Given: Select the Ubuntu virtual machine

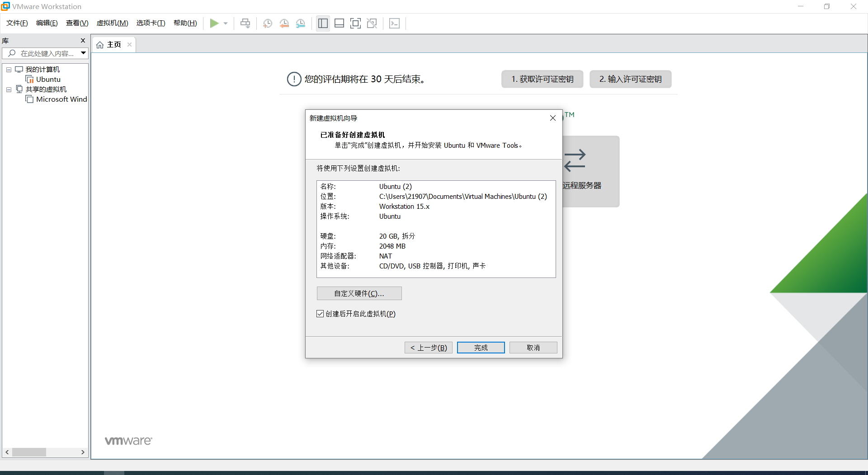Looking at the screenshot, I should (47, 79).
